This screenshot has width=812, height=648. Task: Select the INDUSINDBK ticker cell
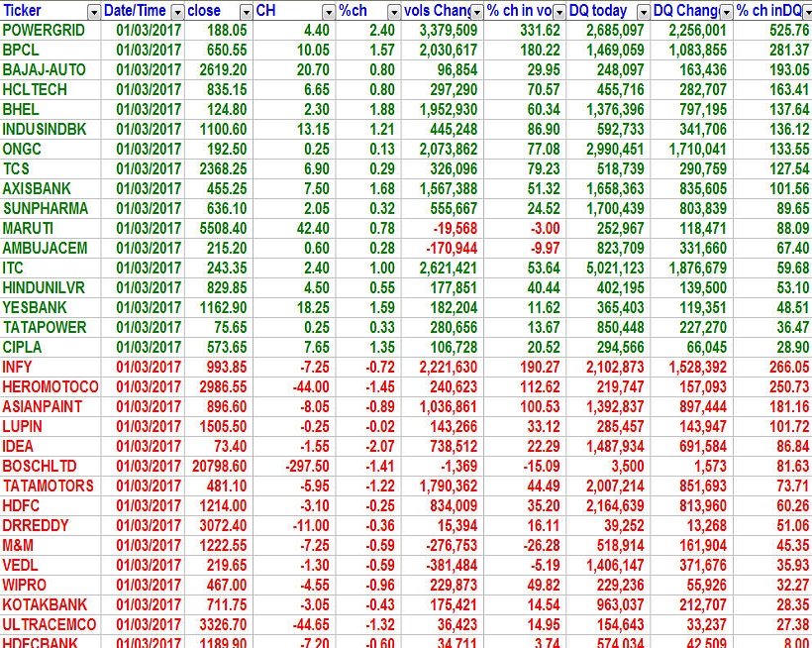pyautogui.click(x=51, y=130)
